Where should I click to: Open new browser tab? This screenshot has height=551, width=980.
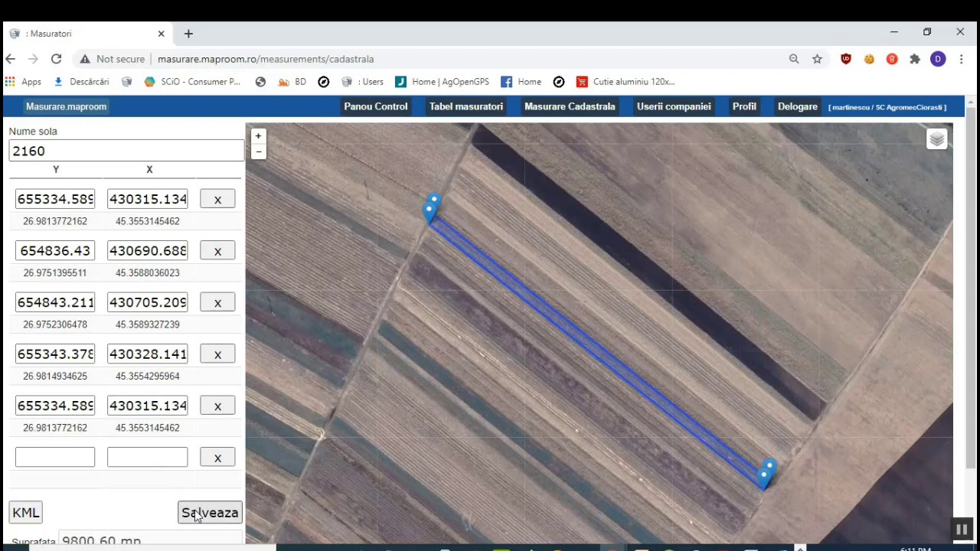[188, 34]
